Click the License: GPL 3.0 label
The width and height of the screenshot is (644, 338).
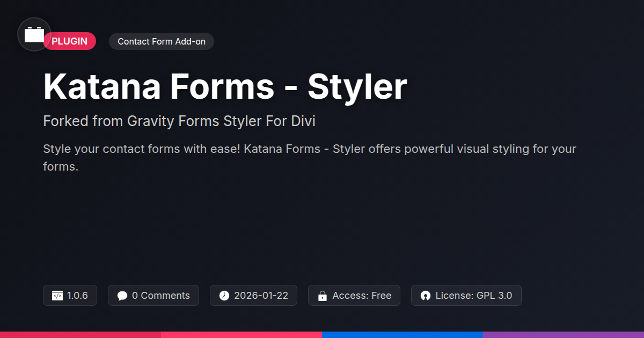[x=474, y=296]
